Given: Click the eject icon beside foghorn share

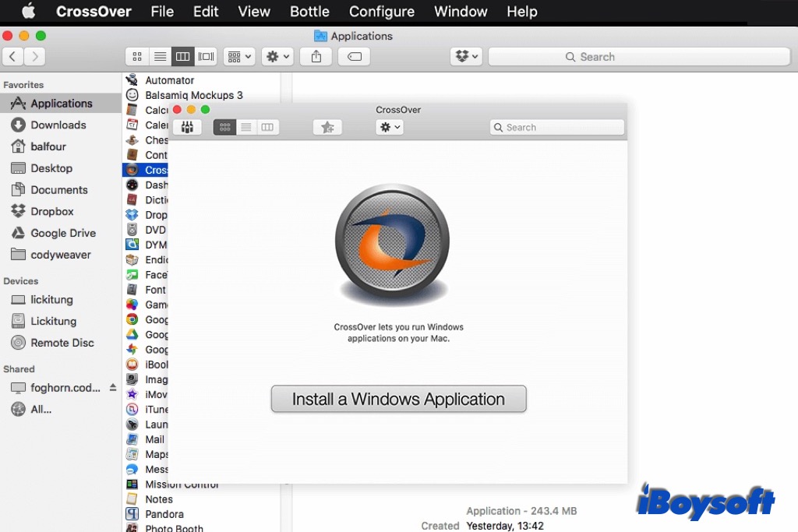Looking at the screenshot, I should [x=113, y=387].
